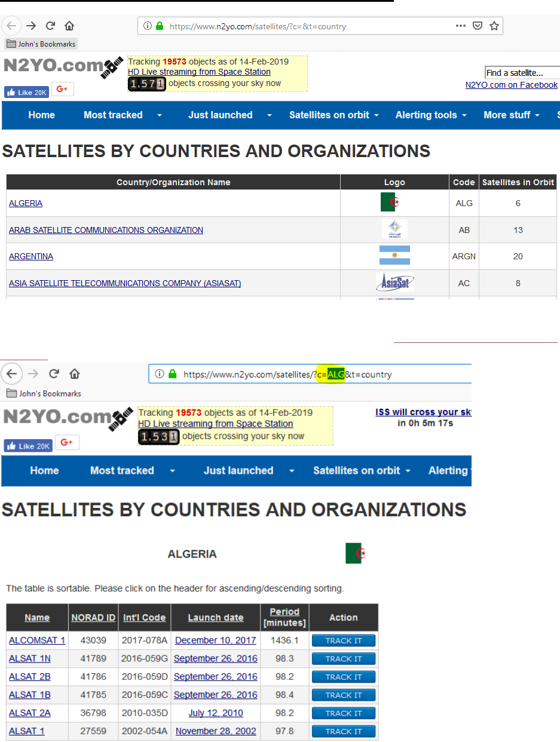
Task: Open N2YO.com on Facebook link
Action: click(512, 85)
